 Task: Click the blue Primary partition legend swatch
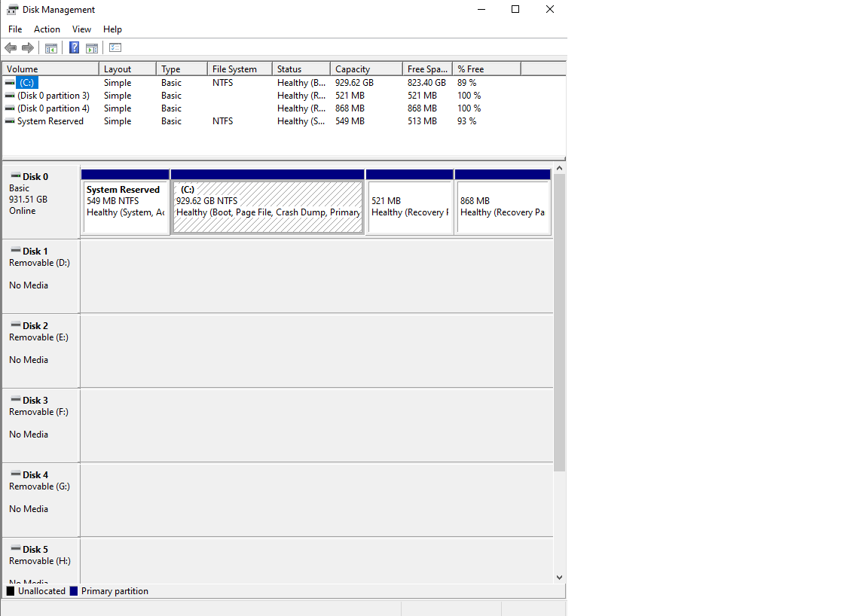pos(74,591)
